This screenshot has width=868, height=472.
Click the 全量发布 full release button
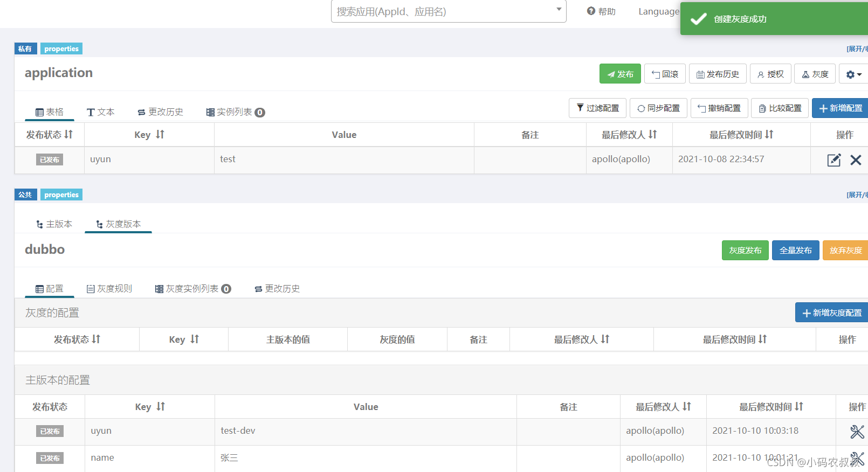click(x=796, y=250)
